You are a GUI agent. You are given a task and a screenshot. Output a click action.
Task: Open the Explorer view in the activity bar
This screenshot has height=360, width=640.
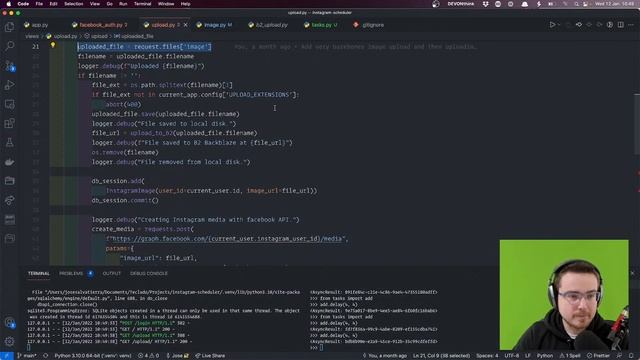point(9,27)
